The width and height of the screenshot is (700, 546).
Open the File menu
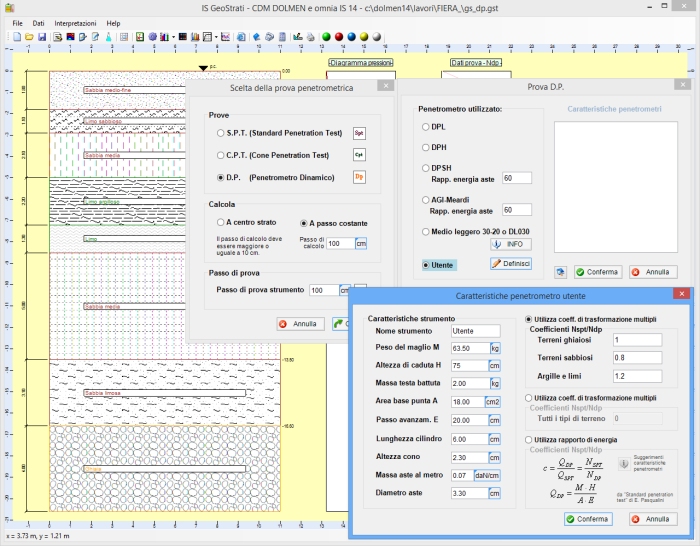[17, 23]
